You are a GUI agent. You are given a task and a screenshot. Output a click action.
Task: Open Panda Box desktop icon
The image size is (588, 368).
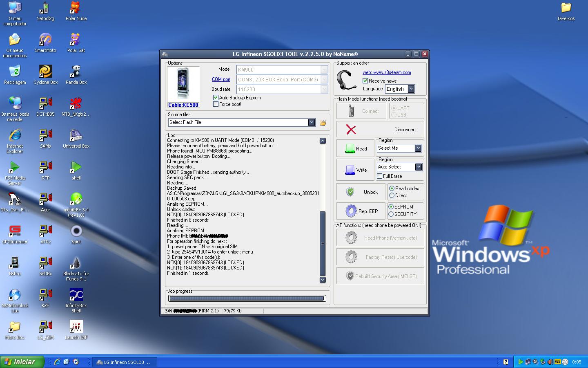(x=76, y=74)
